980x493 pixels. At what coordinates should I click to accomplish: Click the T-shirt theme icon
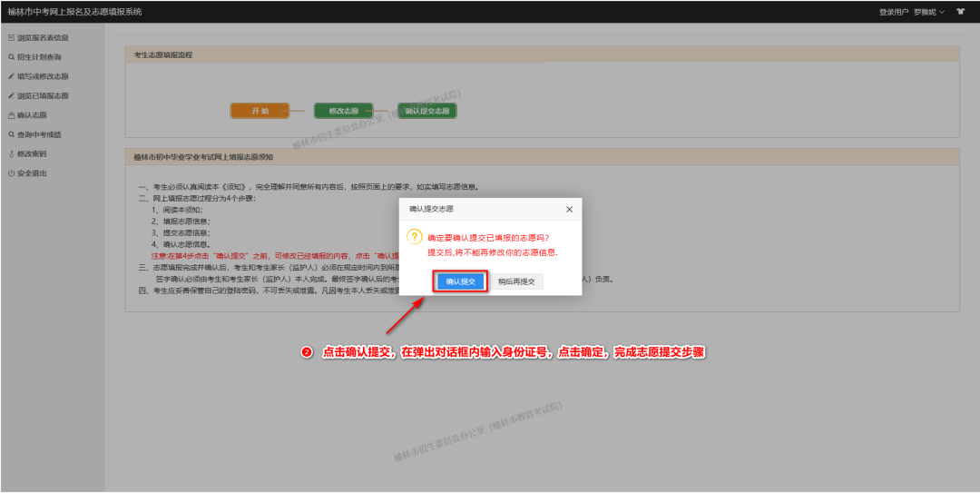click(960, 12)
